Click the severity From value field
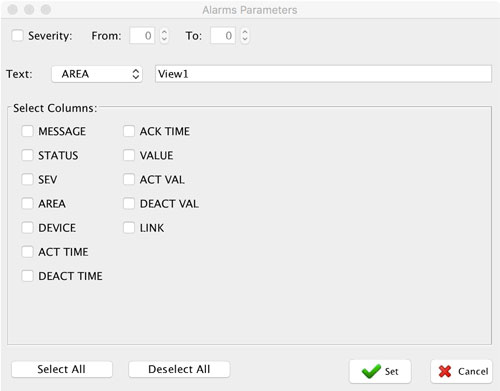This screenshot has width=500, height=391. 142,35
